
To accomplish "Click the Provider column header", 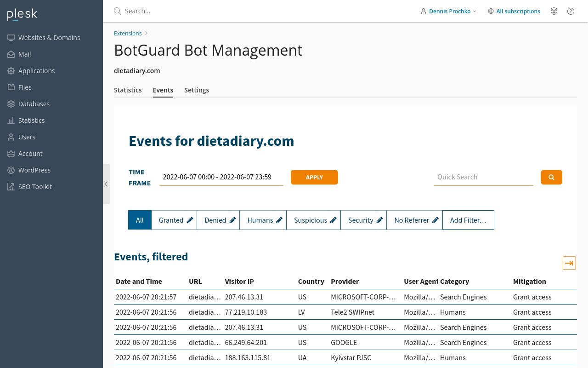I will coord(345,282).
